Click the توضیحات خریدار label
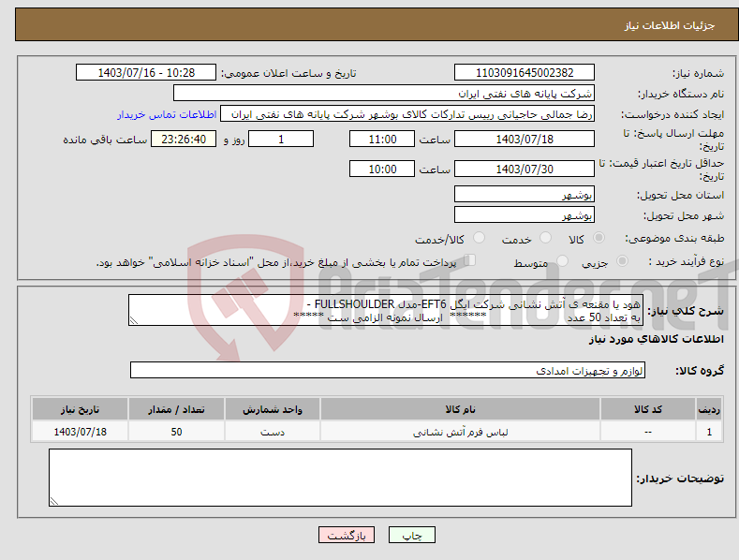The image size is (739, 560). tap(680, 479)
